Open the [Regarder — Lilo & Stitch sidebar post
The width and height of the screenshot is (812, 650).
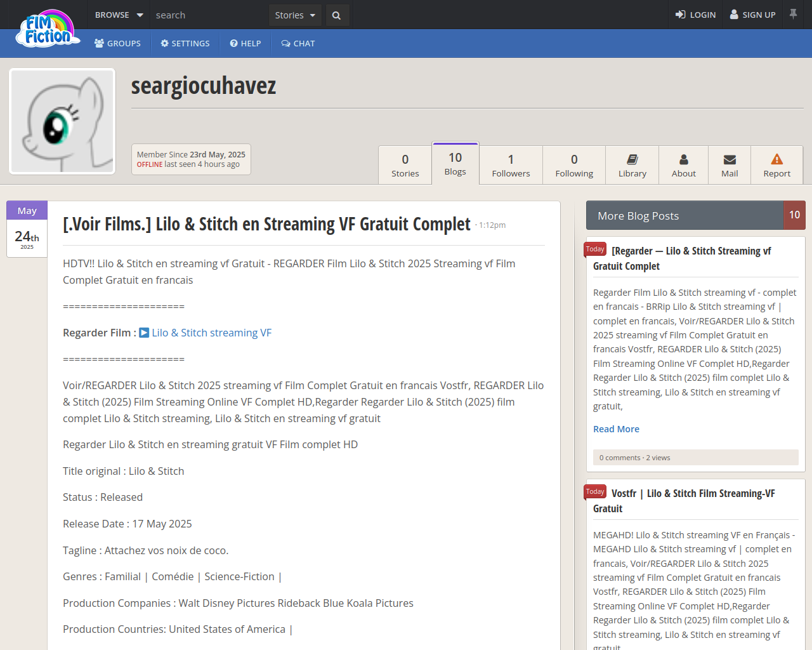click(x=682, y=258)
